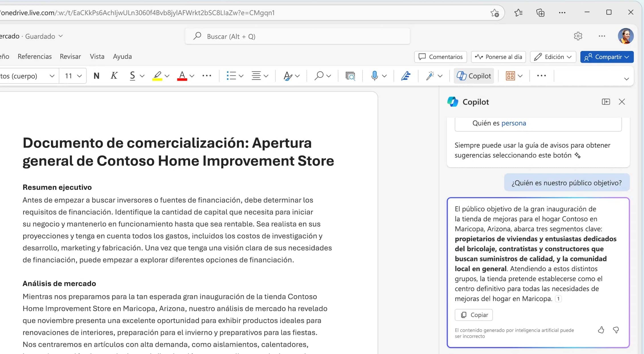Click the Comentarios button

[x=440, y=57]
